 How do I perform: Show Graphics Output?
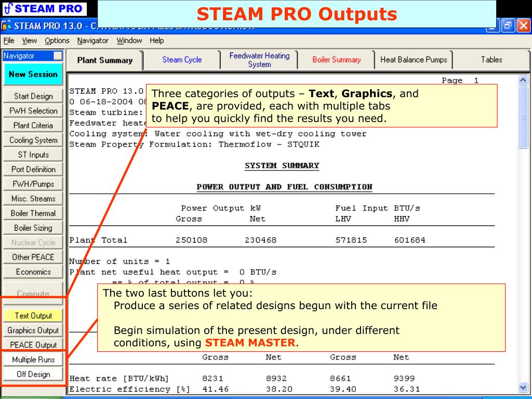[33, 330]
